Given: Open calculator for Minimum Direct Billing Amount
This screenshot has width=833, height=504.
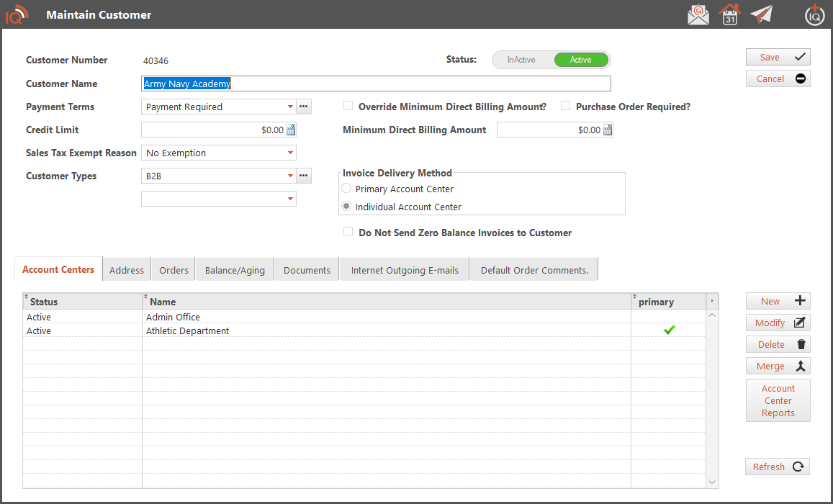Looking at the screenshot, I should tap(607, 130).
